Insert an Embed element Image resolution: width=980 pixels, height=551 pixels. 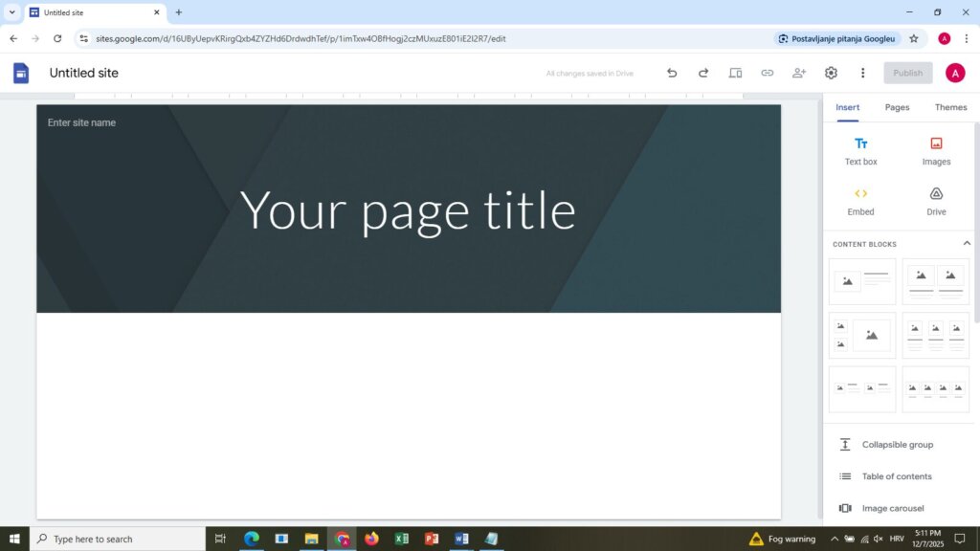click(860, 200)
